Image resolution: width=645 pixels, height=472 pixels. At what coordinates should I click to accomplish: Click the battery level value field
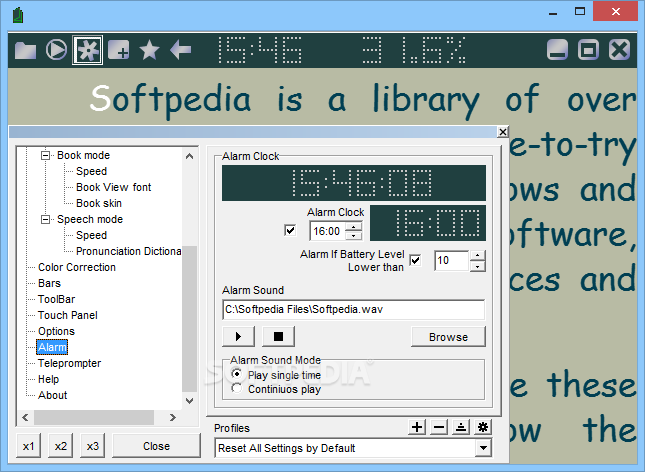click(452, 260)
